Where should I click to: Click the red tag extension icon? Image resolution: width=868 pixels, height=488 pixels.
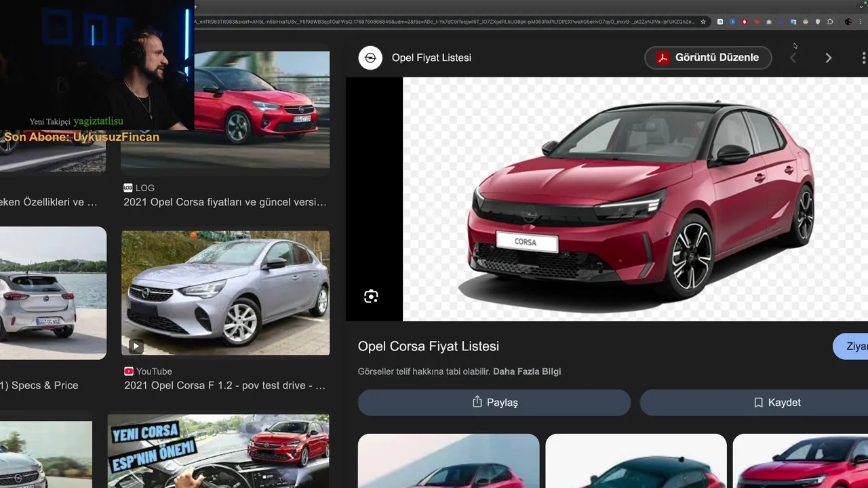[x=757, y=22]
